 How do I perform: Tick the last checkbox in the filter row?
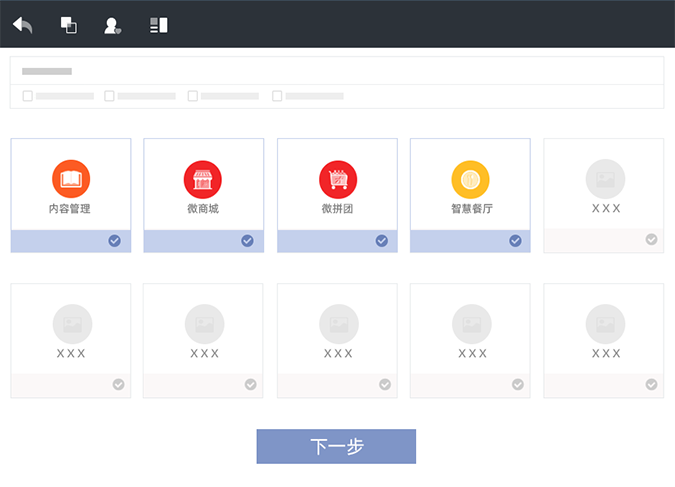point(277,96)
